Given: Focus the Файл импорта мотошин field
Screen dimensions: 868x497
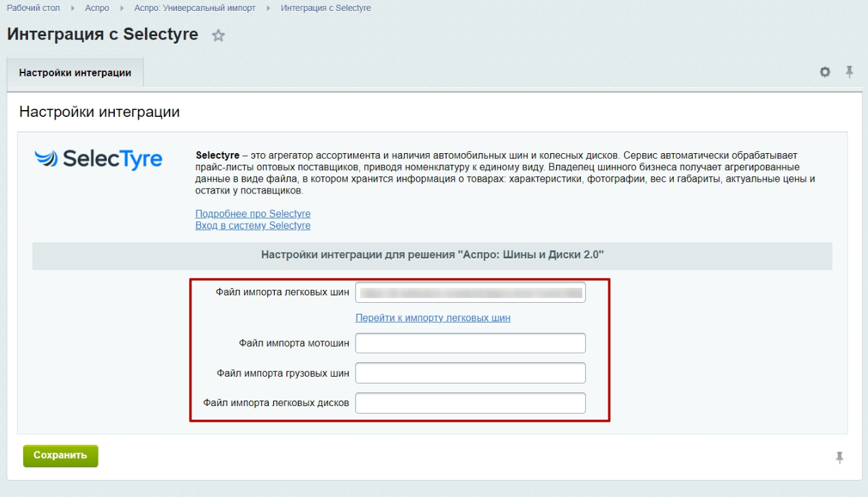Looking at the screenshot, I should tap(470, 343).
